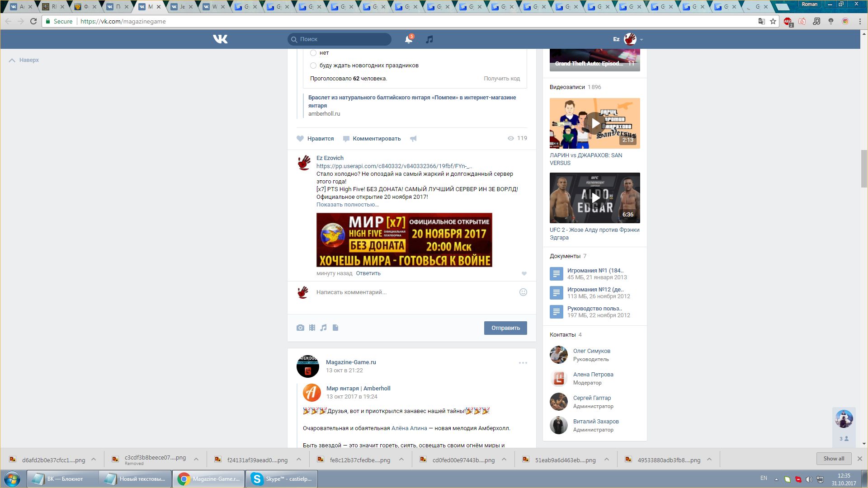Attach a document via file icon
868x488 pixels.
coord(335,328)
